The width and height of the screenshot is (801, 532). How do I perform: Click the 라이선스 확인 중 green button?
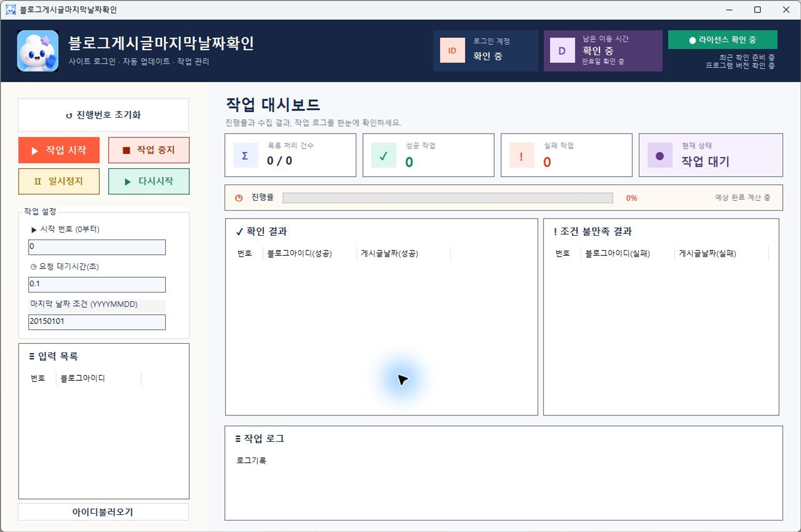pos(722,40)
